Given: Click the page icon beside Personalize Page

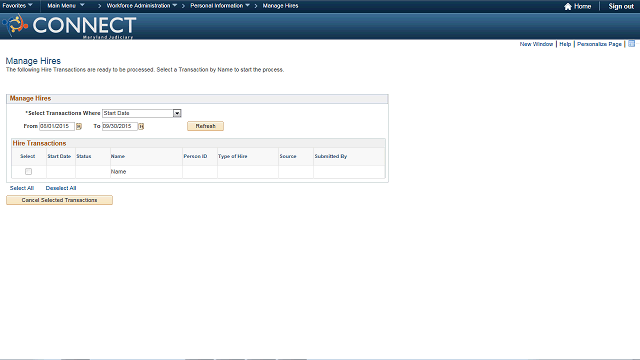Looking at the screenshot, I should pyautogui.click(x=631, y=44).
